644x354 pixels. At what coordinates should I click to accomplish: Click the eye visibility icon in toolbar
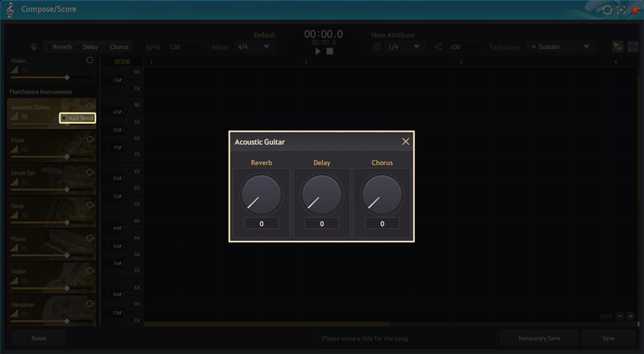click(x=34, y=47)
